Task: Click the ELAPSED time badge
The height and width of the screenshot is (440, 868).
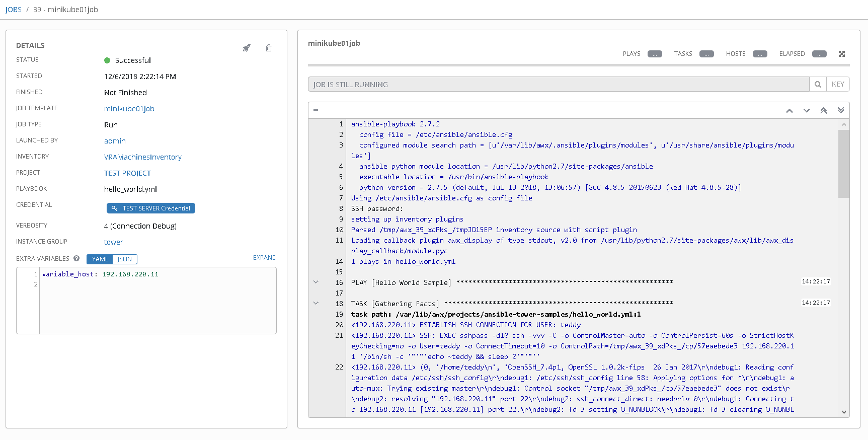Action: [x=819, y=54]
